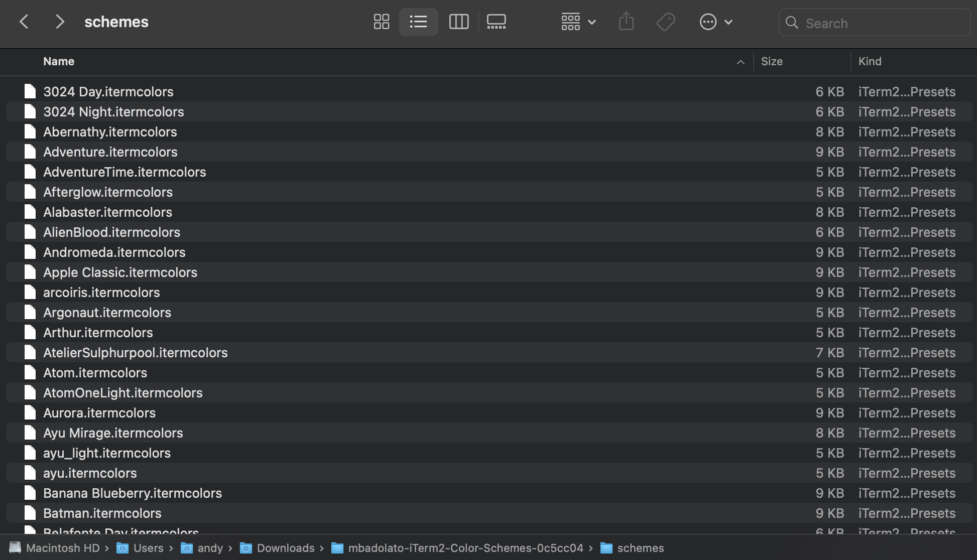The height and width of the screenshot is (560, 977).
Task: Toggle gallery preview view
Action: (x=496, y=22)
